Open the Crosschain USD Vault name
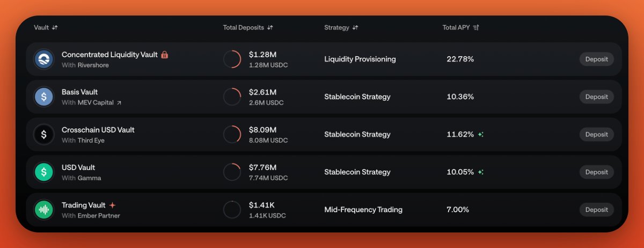 (98, 130)
